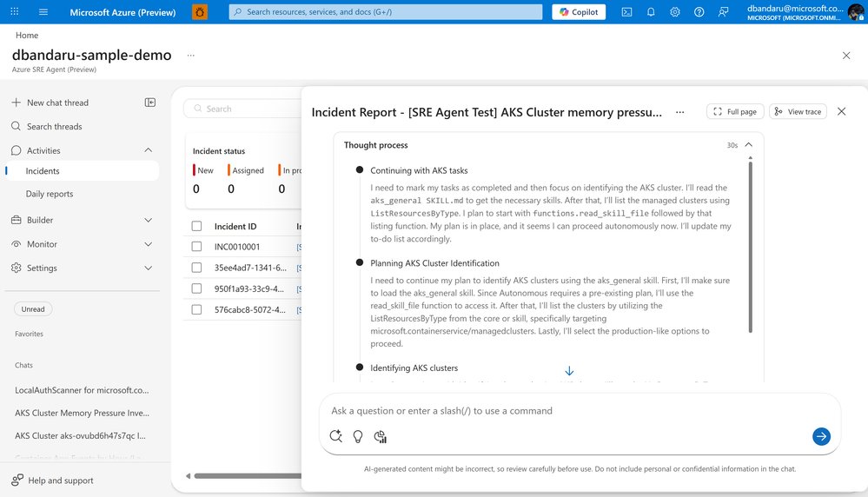This screenshot has width=868, height=497.
Task: Expand the Monitor section chevron
Action: coord(149,244)
